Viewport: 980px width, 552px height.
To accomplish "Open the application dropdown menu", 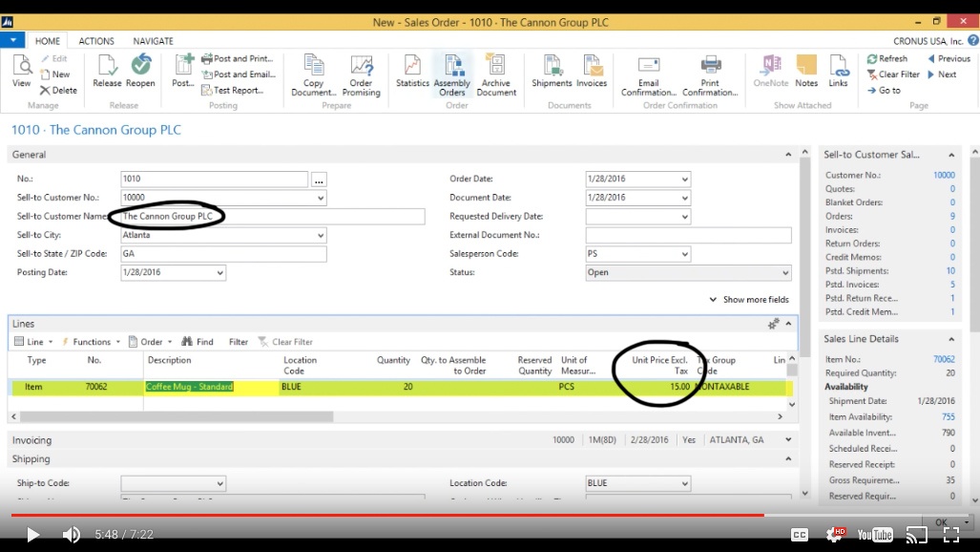I will click(12, 40).
